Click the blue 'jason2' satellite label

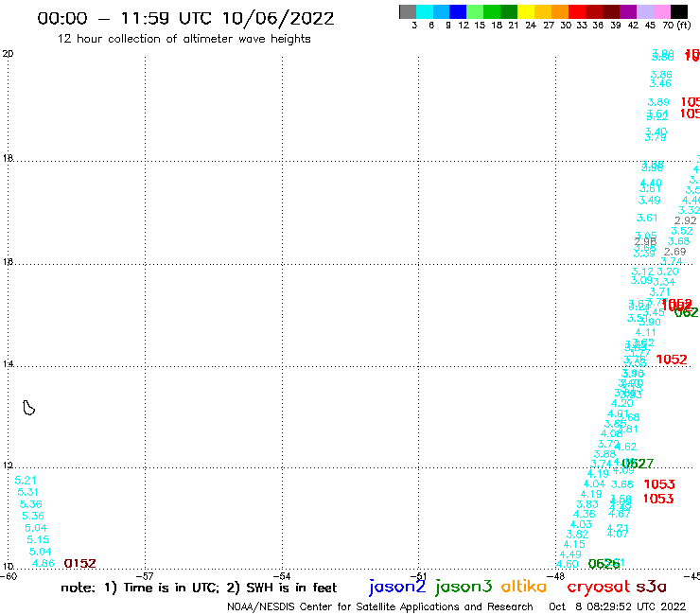(397, 587)
